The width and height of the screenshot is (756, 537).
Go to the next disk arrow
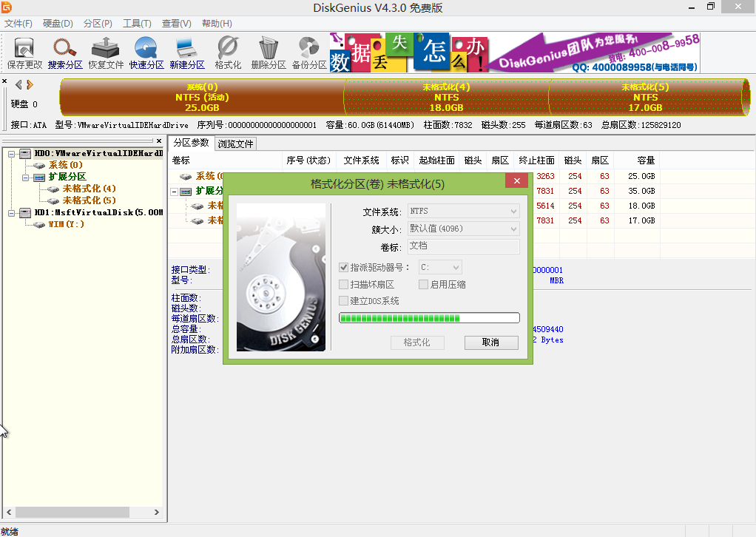30,85
